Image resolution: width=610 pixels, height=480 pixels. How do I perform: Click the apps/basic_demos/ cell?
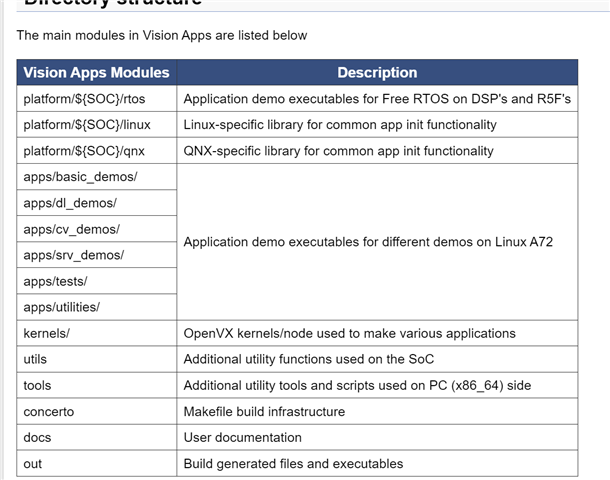(x=96, y=177)
